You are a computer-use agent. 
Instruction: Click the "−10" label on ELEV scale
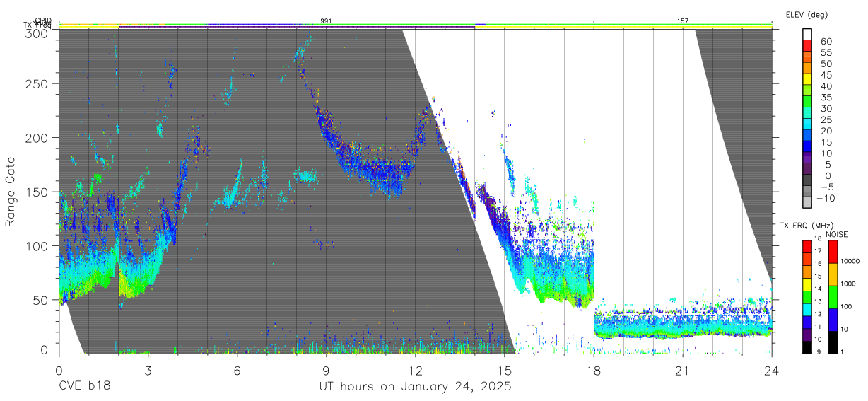826,198
